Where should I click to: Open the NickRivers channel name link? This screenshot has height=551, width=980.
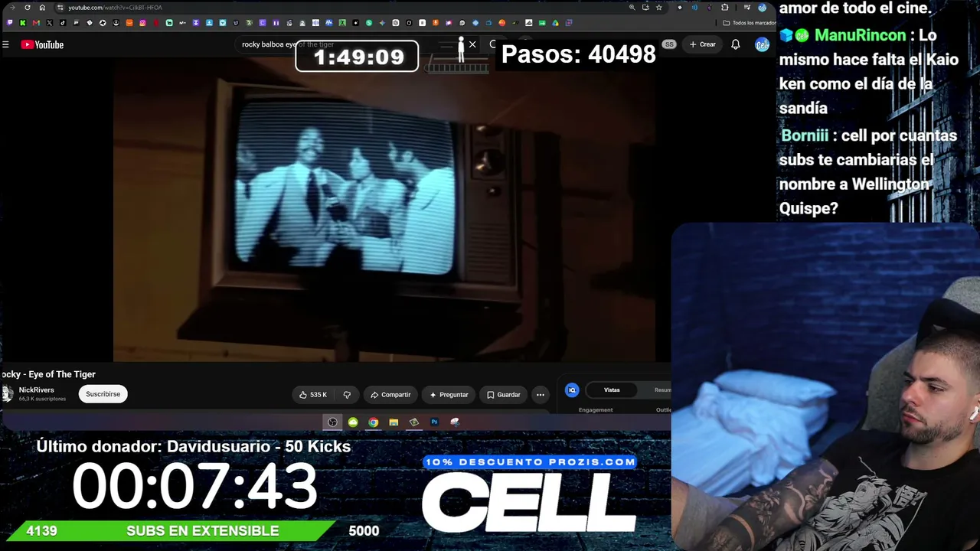36,390
